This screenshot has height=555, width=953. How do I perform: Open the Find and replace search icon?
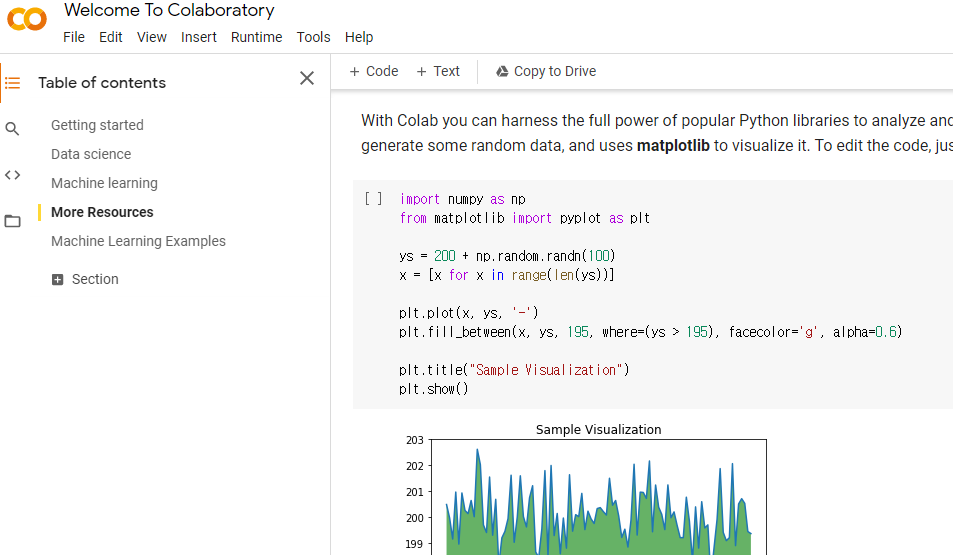coord(12,129)
